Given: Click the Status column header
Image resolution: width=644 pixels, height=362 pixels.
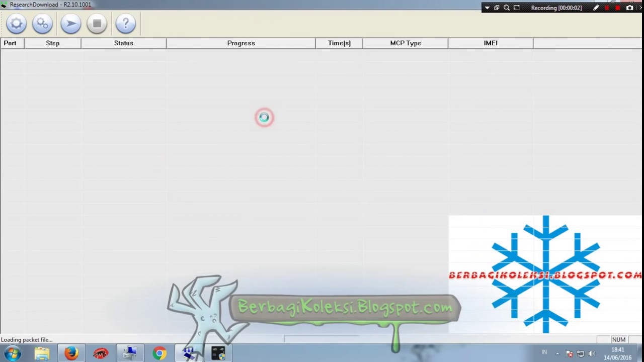Looking at the screenshot, I should (124, 43).
